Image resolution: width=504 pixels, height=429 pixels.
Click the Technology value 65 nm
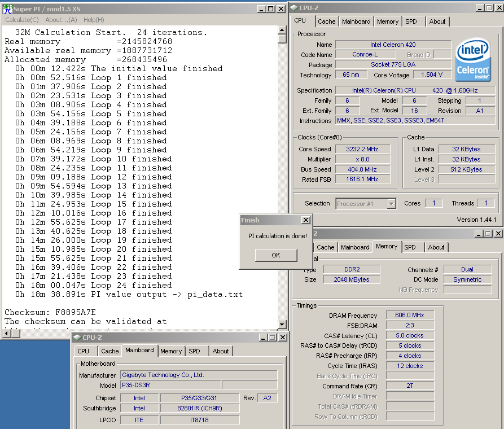351,75
